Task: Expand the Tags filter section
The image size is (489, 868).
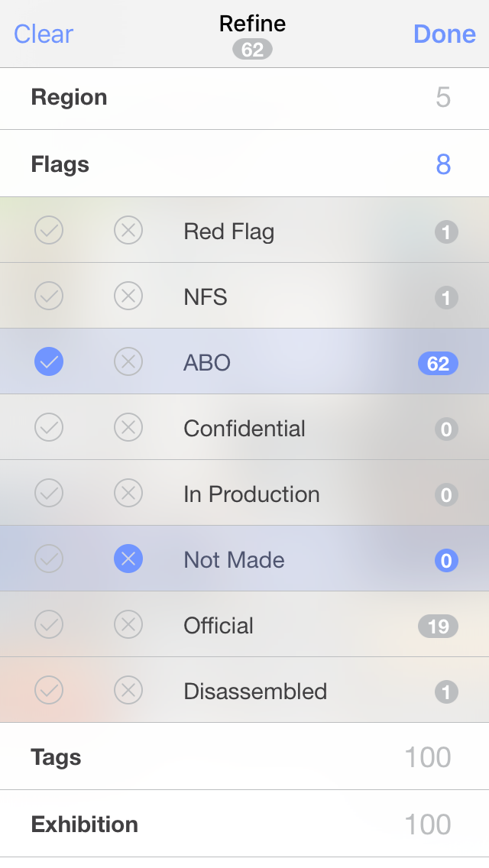Action: coord(244,757)
